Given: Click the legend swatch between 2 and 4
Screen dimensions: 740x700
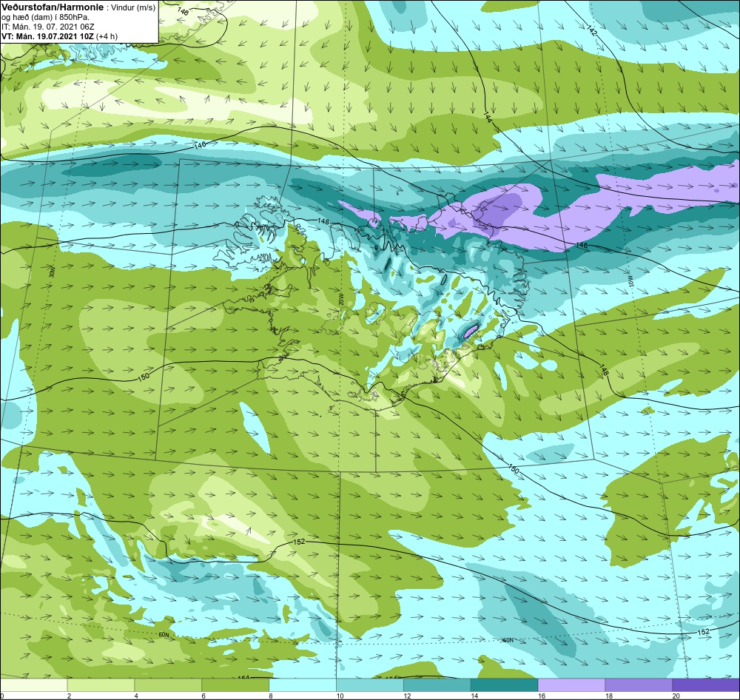Looking at the screenshot, I should [101, 685].
